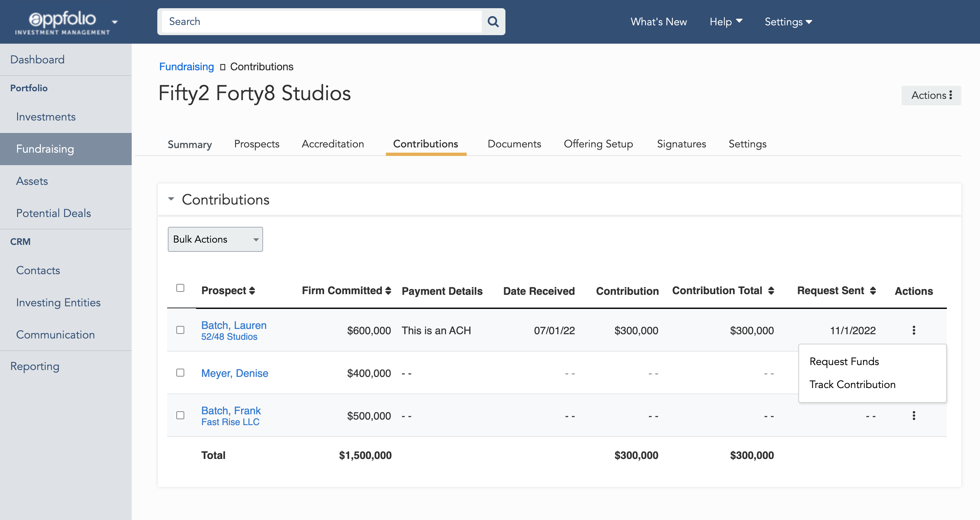Click the page Actions button
This screenshot has width=980, height=520.
[930, 95]
